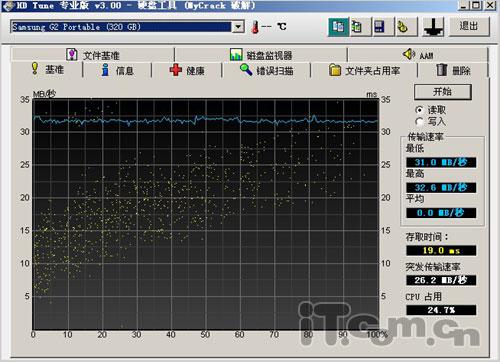Switch to the 信息 tab

pyautogui.click(x=117, y=70)
